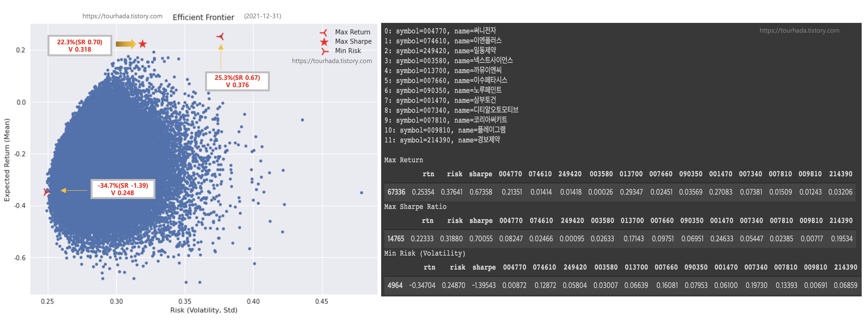Click the thick gold arrow pointing to the star
Image resolution: width=868 pixels, height=322 pixels.
point(125,44)
